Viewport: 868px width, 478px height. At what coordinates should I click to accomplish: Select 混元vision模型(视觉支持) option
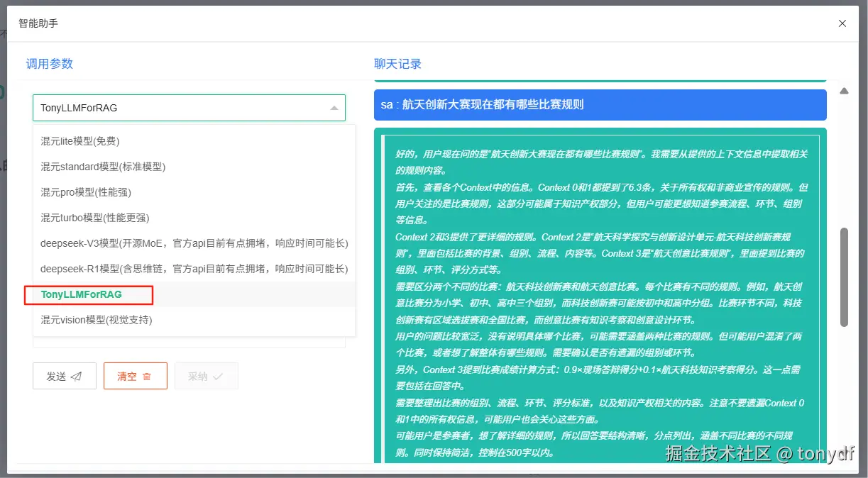(x=194, y=320)
